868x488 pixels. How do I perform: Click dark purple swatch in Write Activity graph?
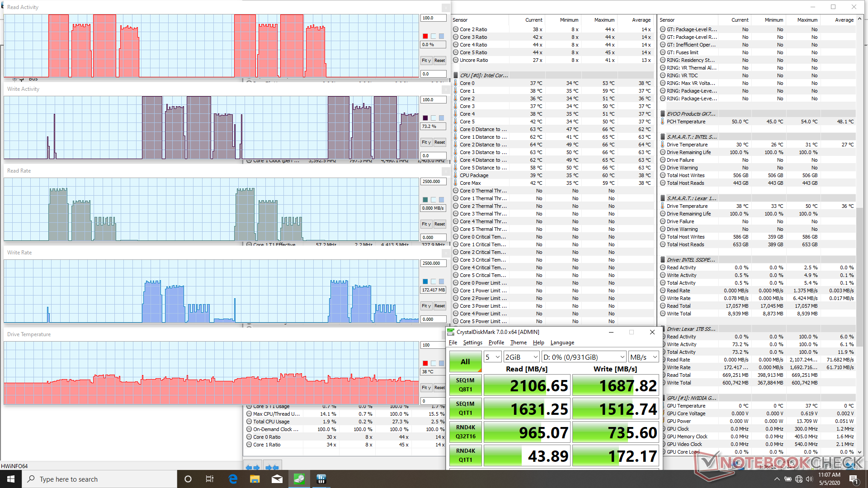(x=425, y=118)
